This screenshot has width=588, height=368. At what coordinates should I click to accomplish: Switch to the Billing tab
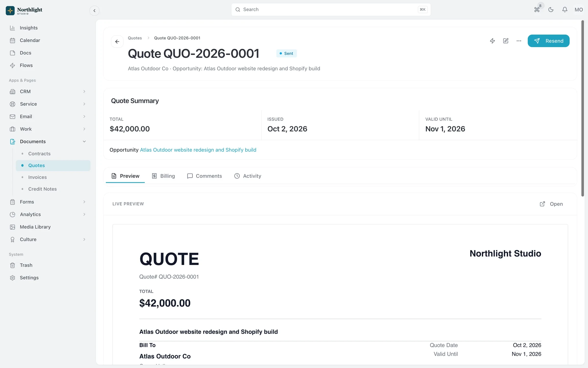coord(163,176)
